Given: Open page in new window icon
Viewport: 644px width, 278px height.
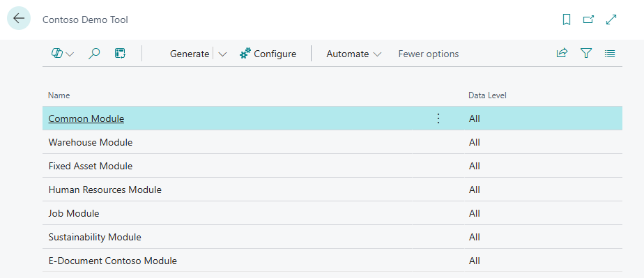Looking at the screenshot, I should pos(588,20).
